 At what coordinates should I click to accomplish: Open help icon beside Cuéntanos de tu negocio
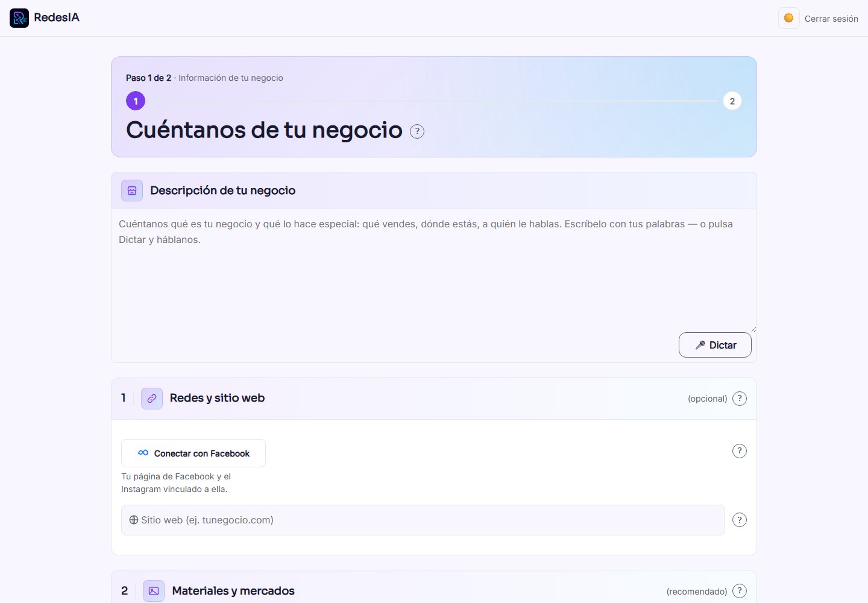click(x=417, y=131)
